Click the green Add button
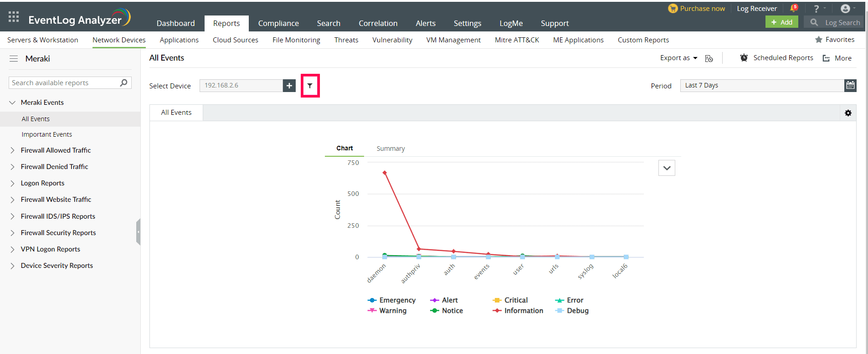This screenshot has width=868, height=354. 781,22
